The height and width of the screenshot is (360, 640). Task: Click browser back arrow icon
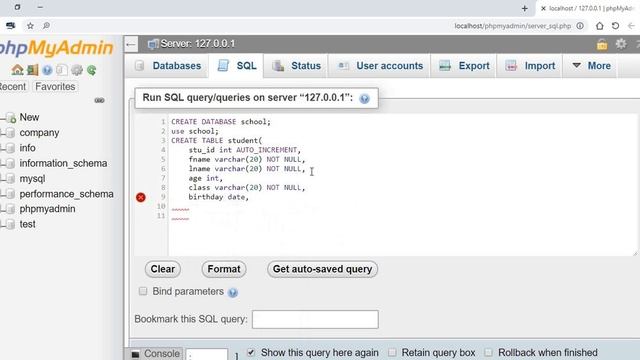pyautogui.click(x=631, y=26)
